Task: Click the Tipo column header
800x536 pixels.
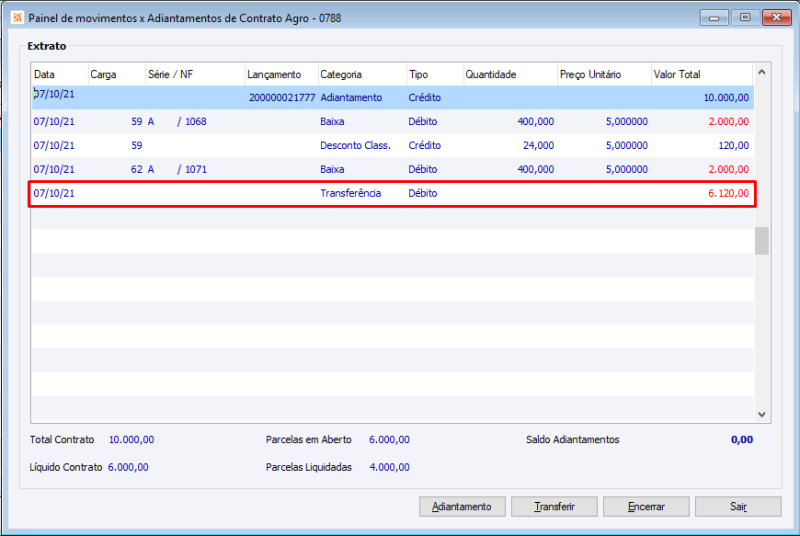Action: pos(435,74)
